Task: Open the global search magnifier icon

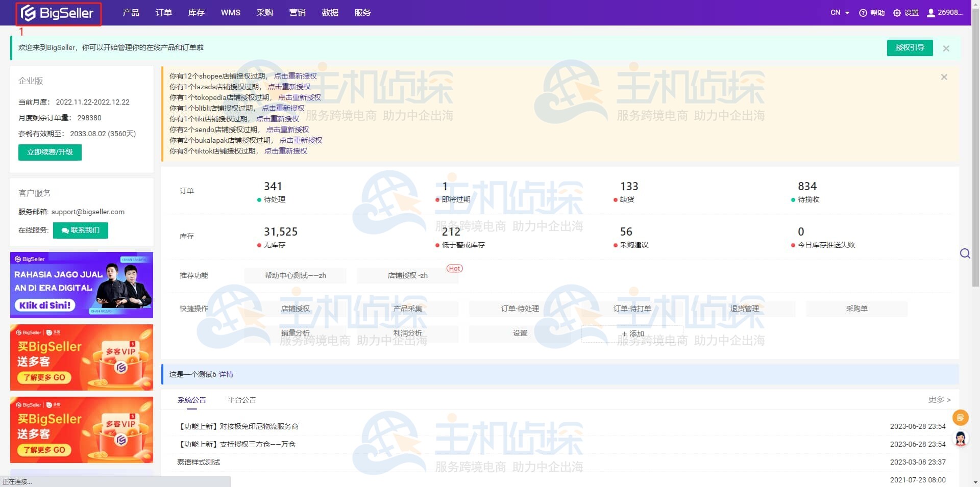Action: tap(965, 253)
